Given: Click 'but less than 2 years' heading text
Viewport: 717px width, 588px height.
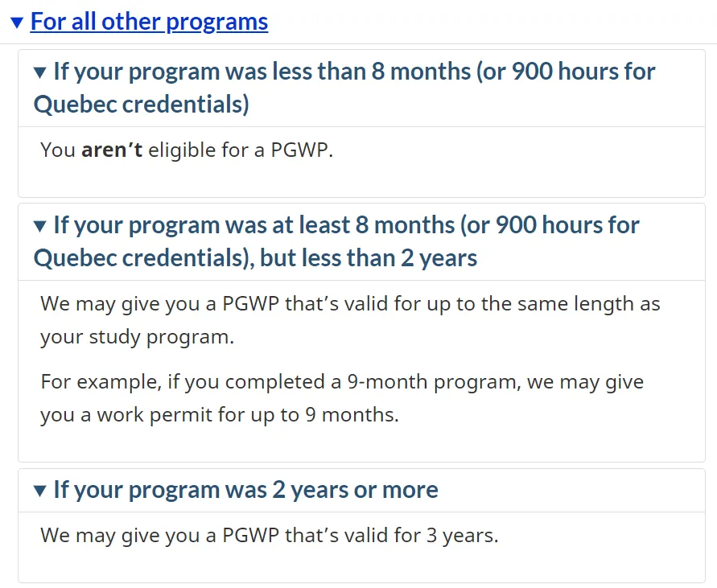Looking at the screenshot, I should pos(369,258).
